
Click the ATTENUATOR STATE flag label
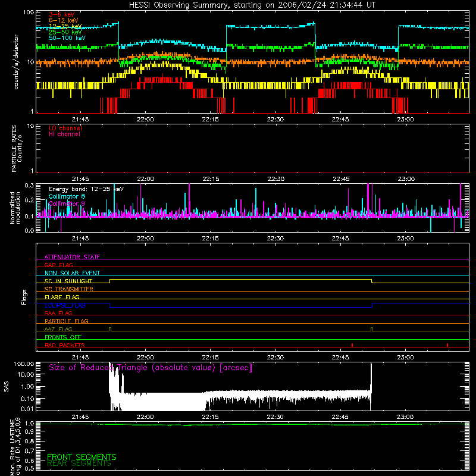[72, 257]
